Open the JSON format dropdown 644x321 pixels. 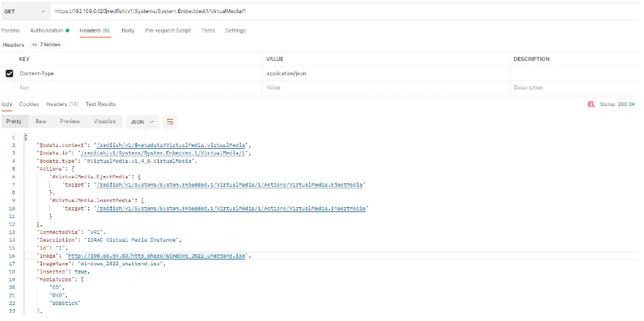(x=142, y=122)
